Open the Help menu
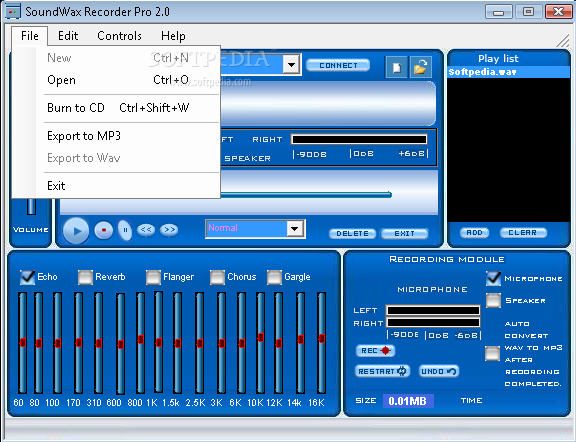576x442 pixels. click(173, 36)
